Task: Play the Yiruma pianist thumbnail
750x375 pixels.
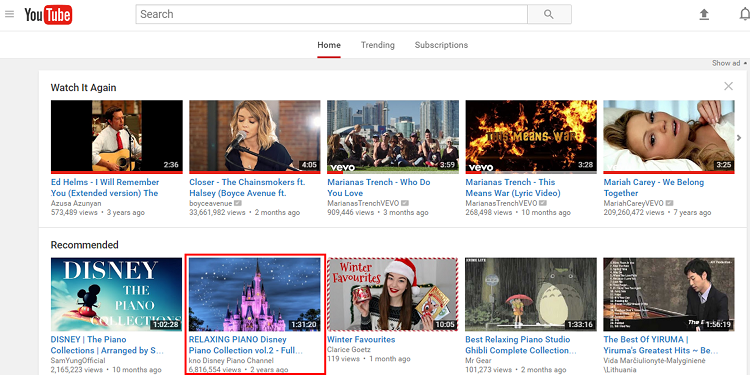Action: click(x=669, y=294)
